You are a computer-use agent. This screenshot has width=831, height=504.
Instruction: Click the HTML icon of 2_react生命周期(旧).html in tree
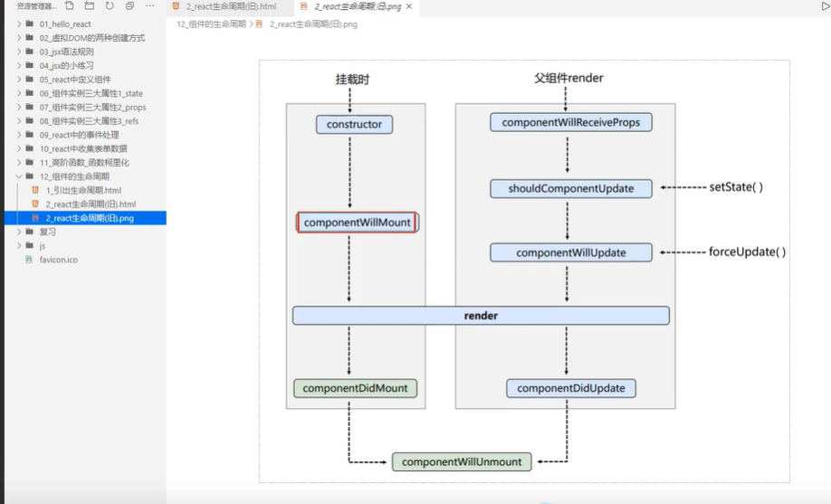coord(35,204)
